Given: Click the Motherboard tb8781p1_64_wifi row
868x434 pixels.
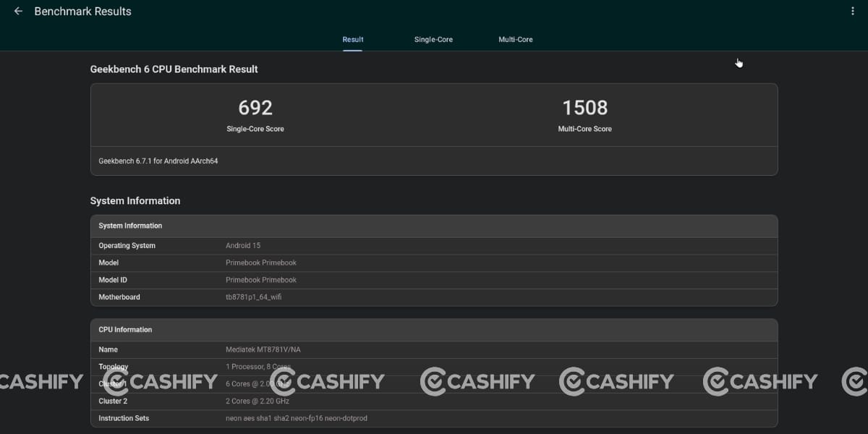Looking at the screenshot, I should point(434,297).
